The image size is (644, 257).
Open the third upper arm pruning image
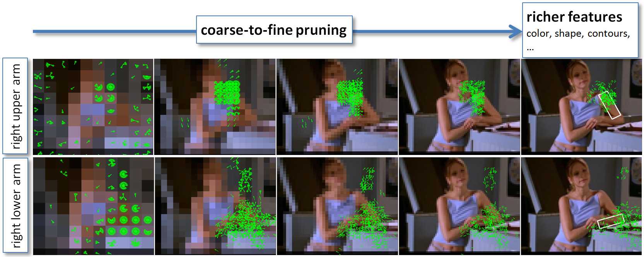click(x=337, y=107)
